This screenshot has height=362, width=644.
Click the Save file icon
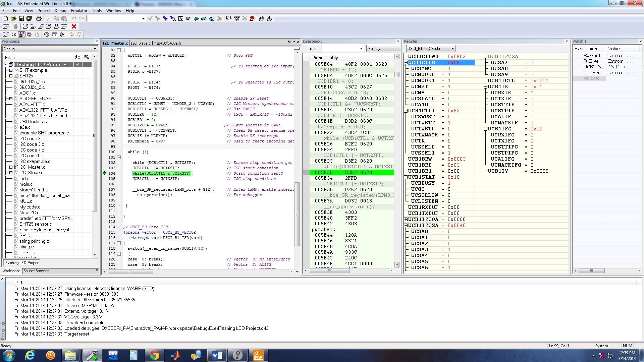[21, 18]
